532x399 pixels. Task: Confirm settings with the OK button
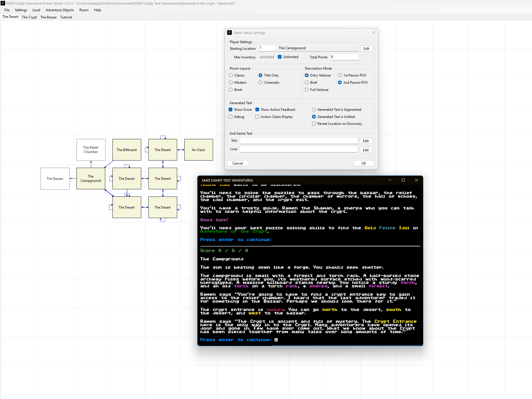(364, 163)
